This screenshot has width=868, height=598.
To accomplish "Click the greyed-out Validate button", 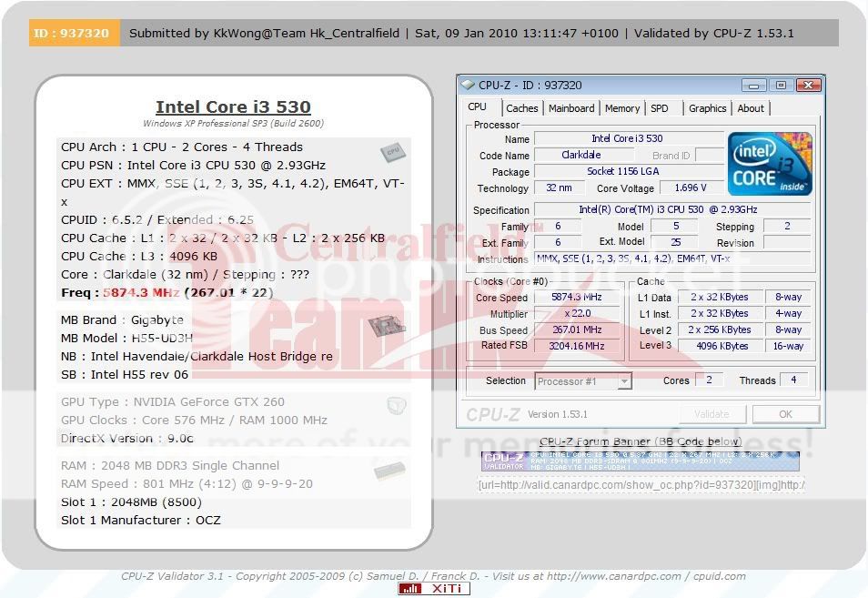I will 711,414.
